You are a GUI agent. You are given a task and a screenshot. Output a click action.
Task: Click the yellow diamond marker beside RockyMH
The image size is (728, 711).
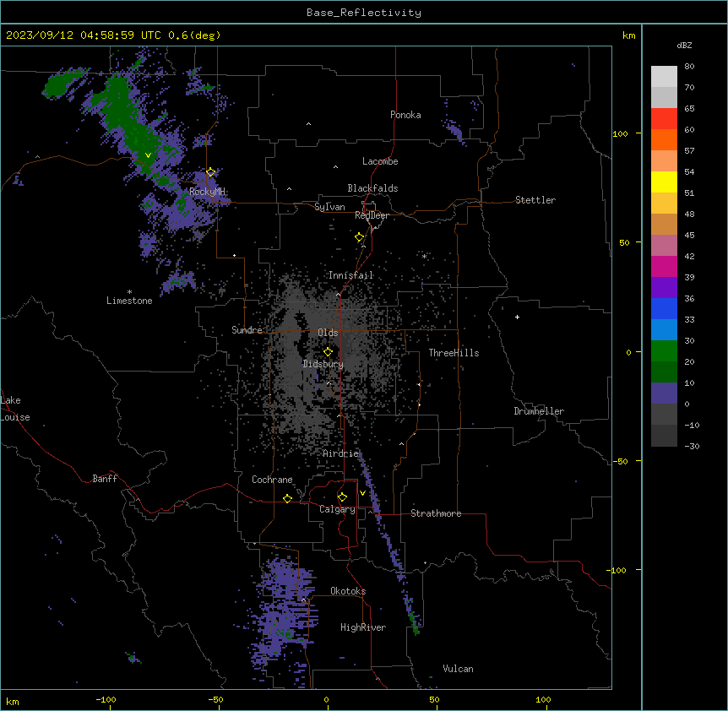tap(211, 172)
